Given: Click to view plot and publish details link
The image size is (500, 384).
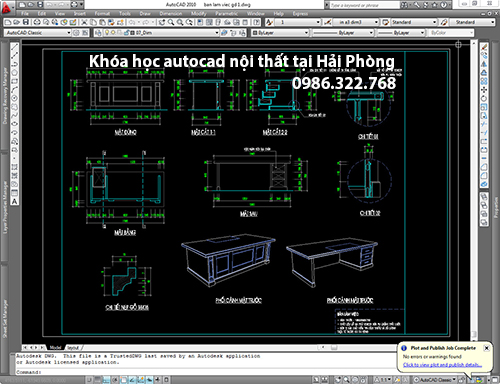Looking at the screenshot, I should pyautogui.click(x=442, y=365).
